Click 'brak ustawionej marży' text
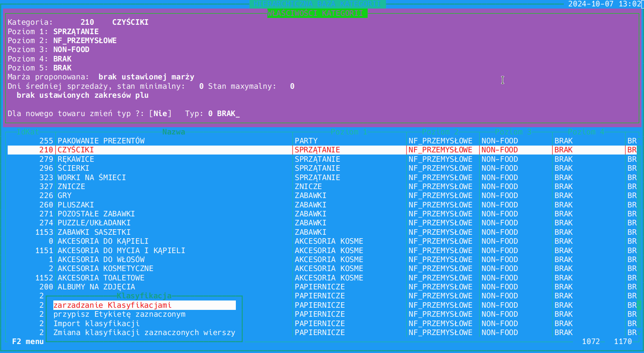This screenshot has width=644, height=353. pyautogui.click(x=146, y=77)
